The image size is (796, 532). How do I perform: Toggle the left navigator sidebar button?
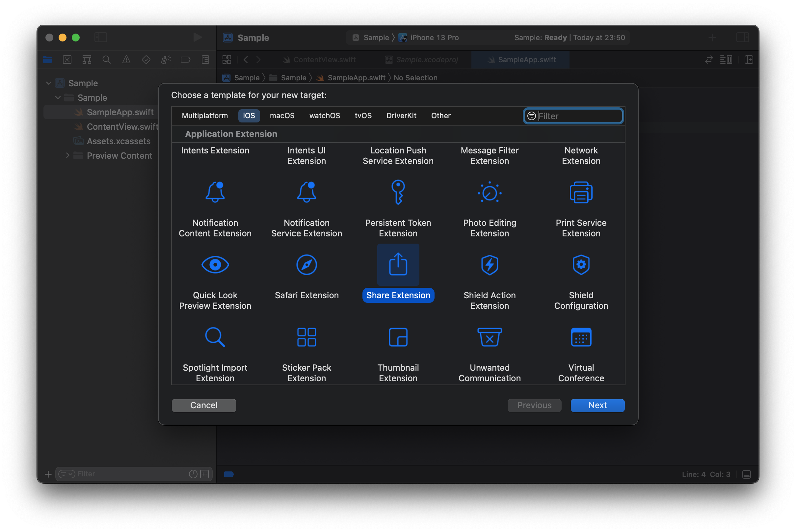click(x=101, y=37)
